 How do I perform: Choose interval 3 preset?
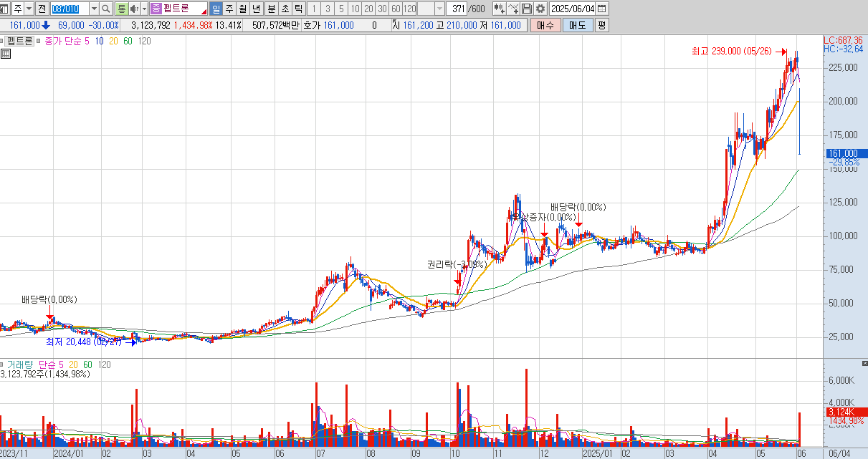328,9
